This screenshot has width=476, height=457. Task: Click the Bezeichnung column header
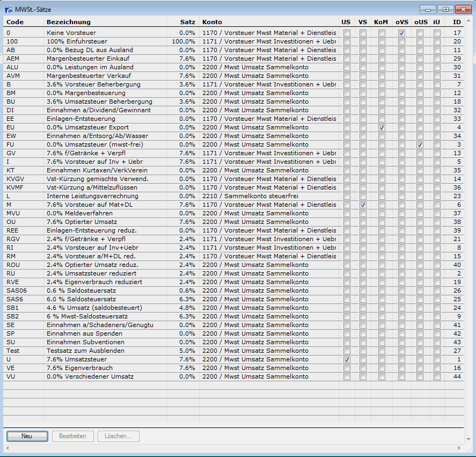pos(69,22)
